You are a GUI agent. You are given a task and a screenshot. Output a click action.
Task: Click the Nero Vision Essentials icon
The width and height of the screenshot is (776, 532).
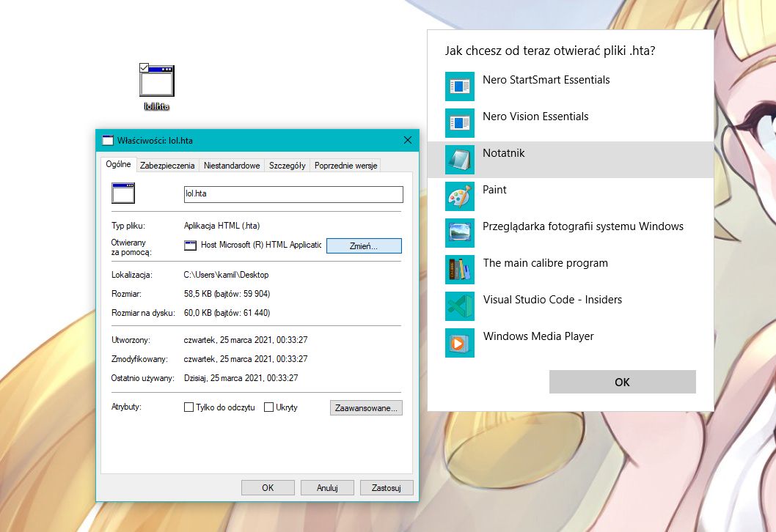(460, 123)
